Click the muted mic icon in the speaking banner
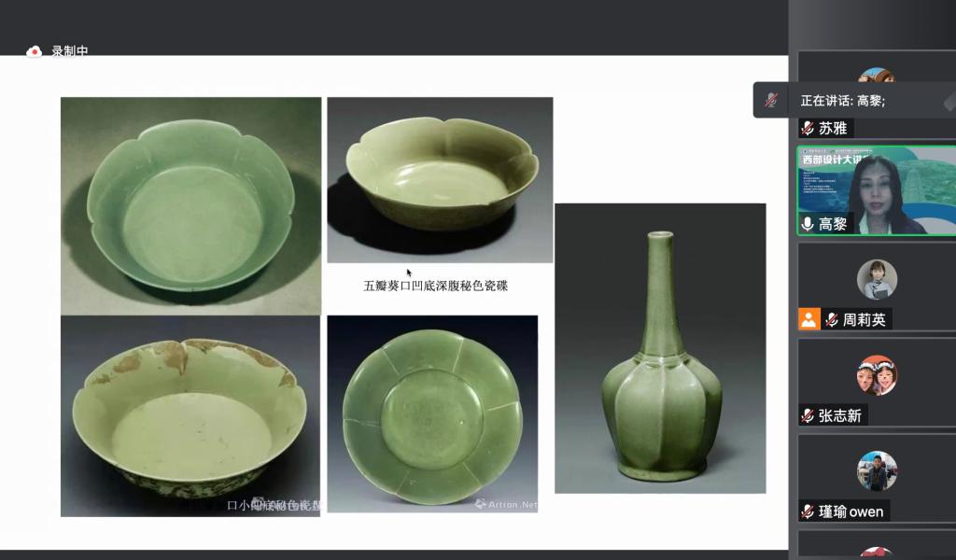956x560 pixels. pos(771,101)
